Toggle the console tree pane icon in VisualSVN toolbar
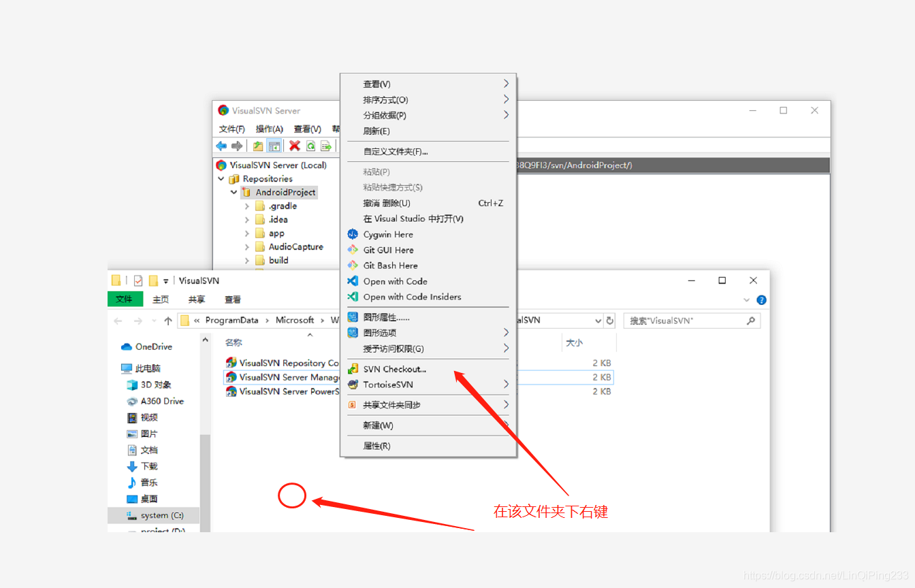 [x=274, y=146]
